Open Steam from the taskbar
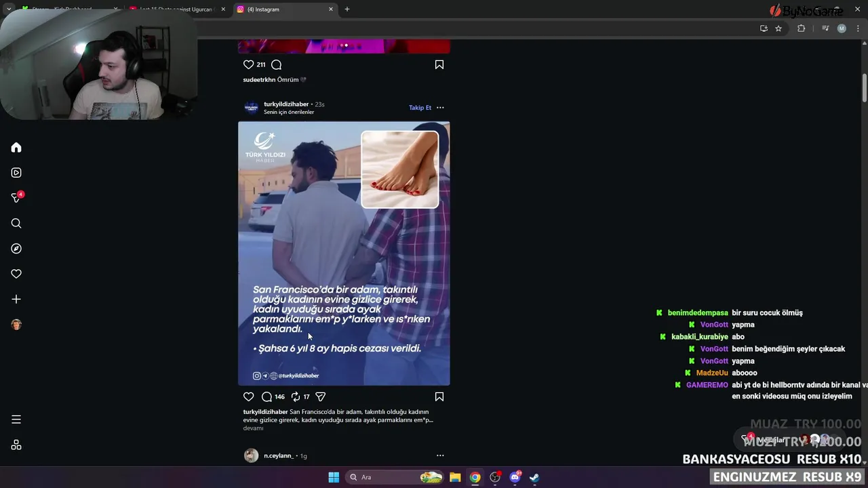868x488 pixels. click(534, 477)
